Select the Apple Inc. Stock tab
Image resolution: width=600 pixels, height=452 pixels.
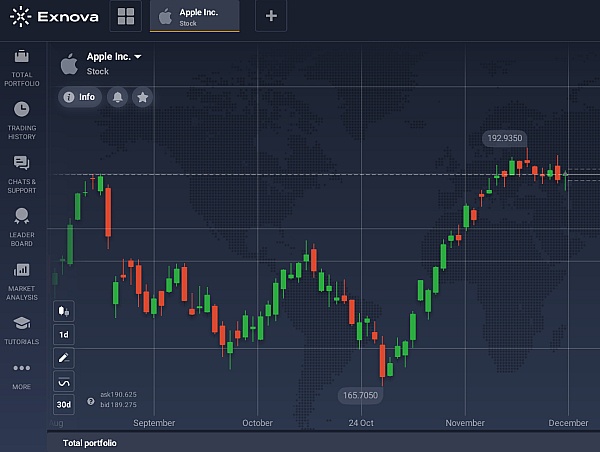point(194,16)
